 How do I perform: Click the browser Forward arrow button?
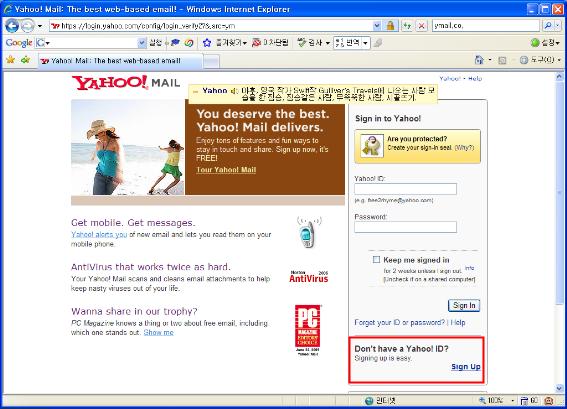27,26
